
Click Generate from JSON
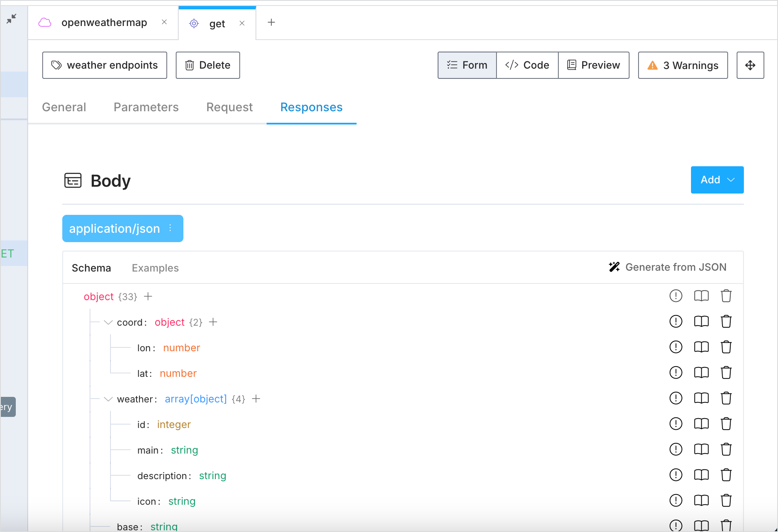click(x=668, y=267)
